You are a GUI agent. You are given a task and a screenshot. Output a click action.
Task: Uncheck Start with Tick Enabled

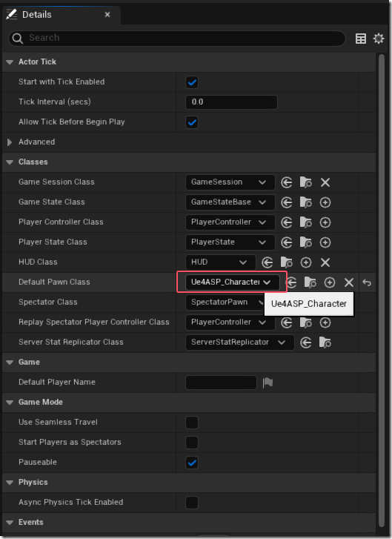(192, 82)
